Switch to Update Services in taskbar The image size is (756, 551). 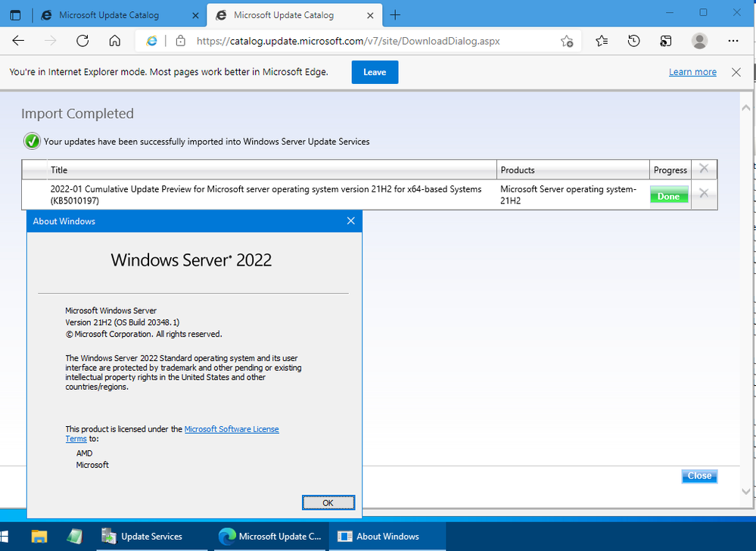click(x=152, y=536)
